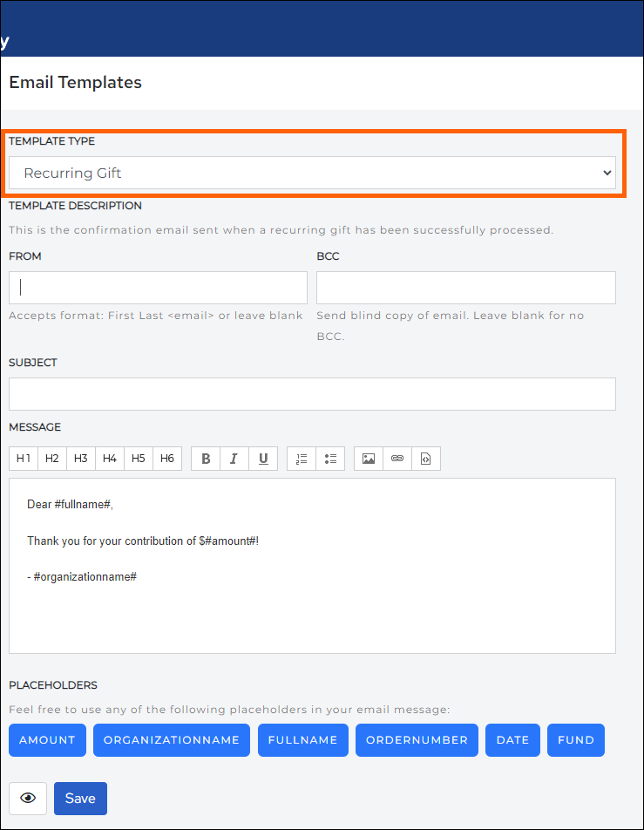Save the email template

(80, 798)
